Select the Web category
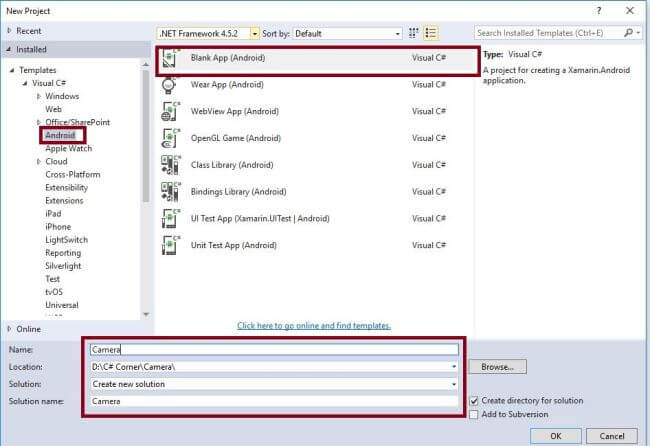Image resolution: width=650 pixels, height=446 pixels. point(53,109)
